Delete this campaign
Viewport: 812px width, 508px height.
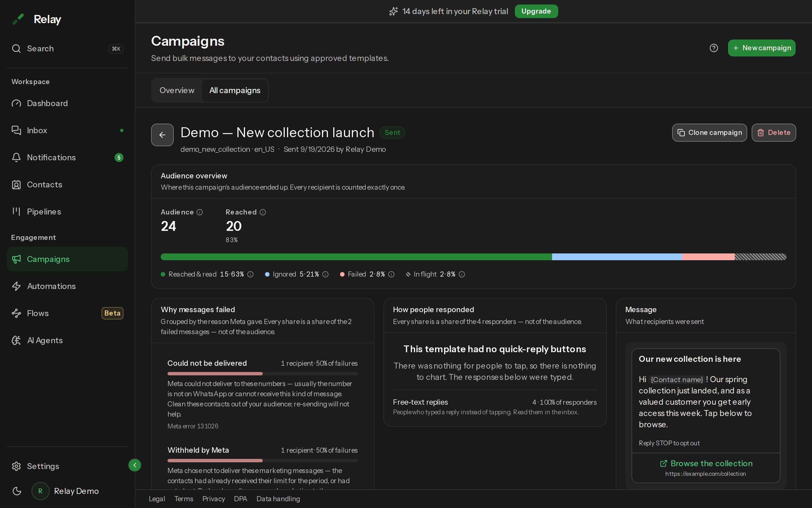pos(773,133)
